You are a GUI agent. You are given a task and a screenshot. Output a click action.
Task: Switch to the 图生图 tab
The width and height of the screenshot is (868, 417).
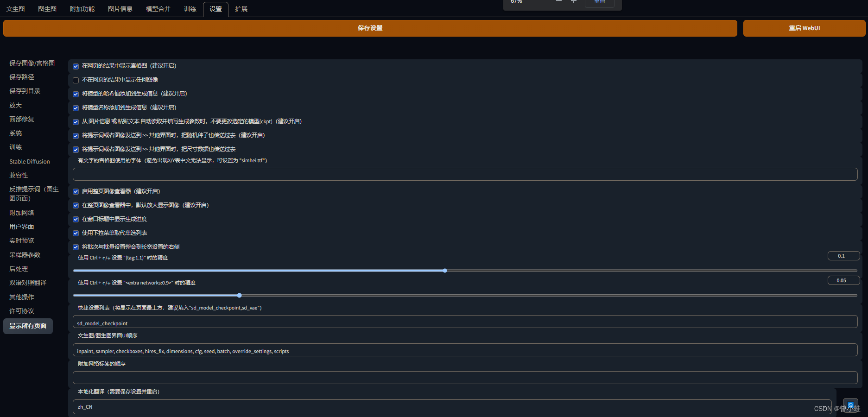(x=47, y=9)
